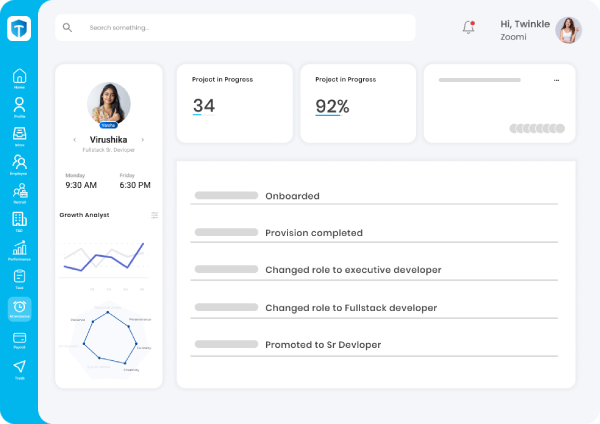Open the Profile sidebar icon

[x=19, y=105]
